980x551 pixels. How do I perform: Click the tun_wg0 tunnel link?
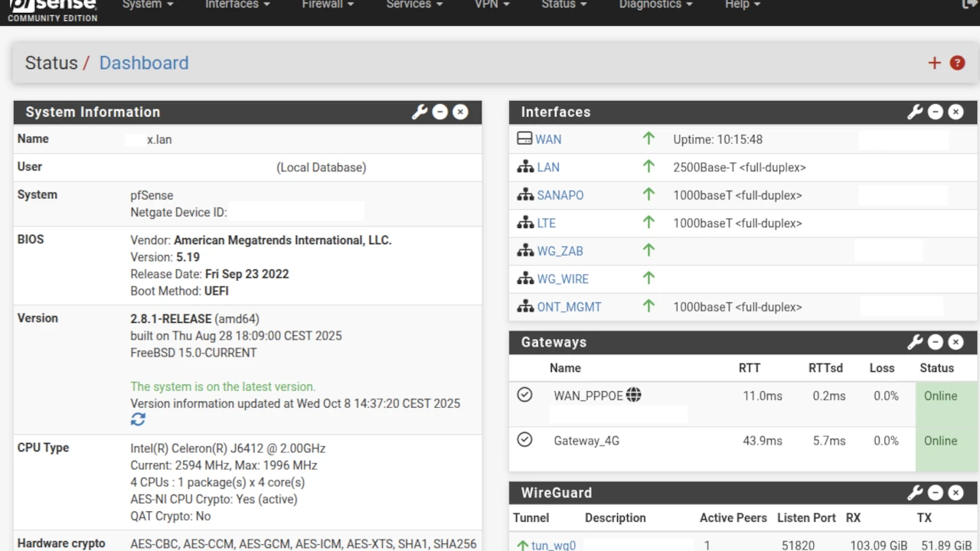click(553, 546)
